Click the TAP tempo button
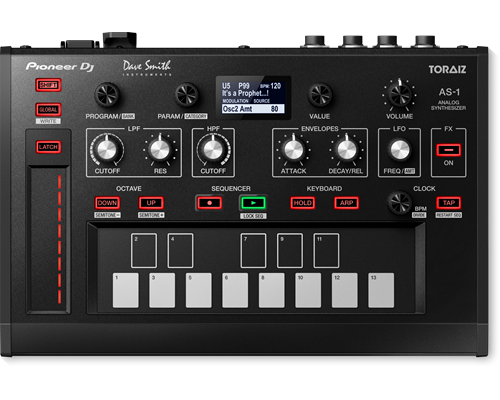Screen dimensions: 500x400 tap(449, 203)
